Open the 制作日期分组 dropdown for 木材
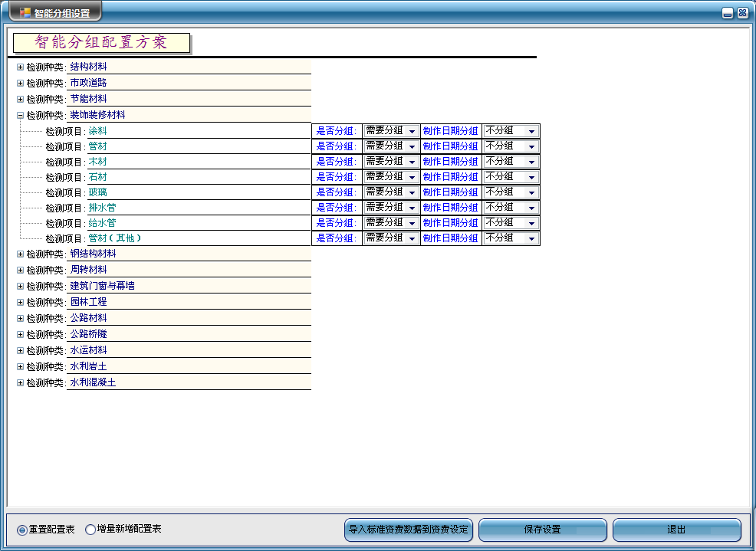This screenshot has width=756, height=551. [x=531, y=162]
